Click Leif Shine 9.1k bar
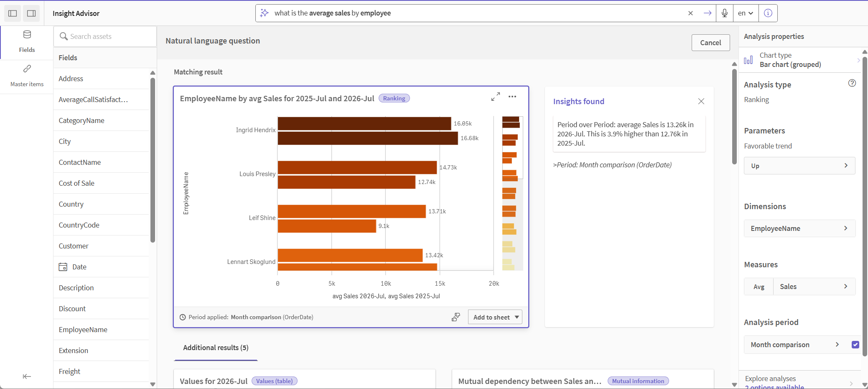 point(327,226)
